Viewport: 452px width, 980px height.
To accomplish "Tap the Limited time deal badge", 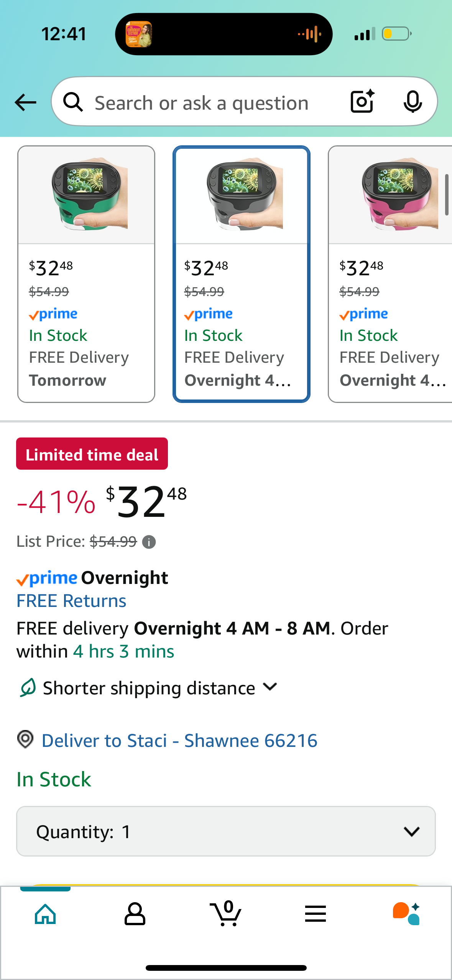I will tap(92, 454).
